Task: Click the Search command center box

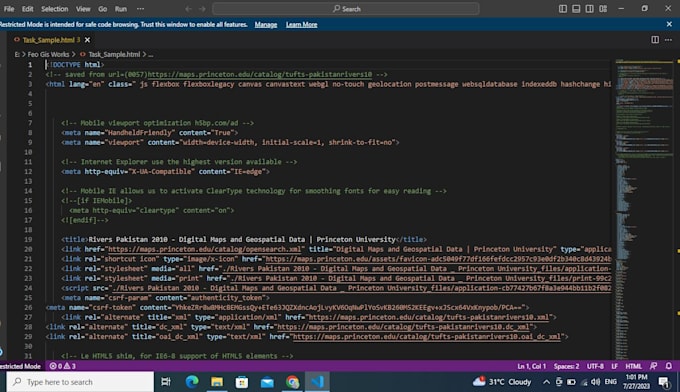Action: 346,9
